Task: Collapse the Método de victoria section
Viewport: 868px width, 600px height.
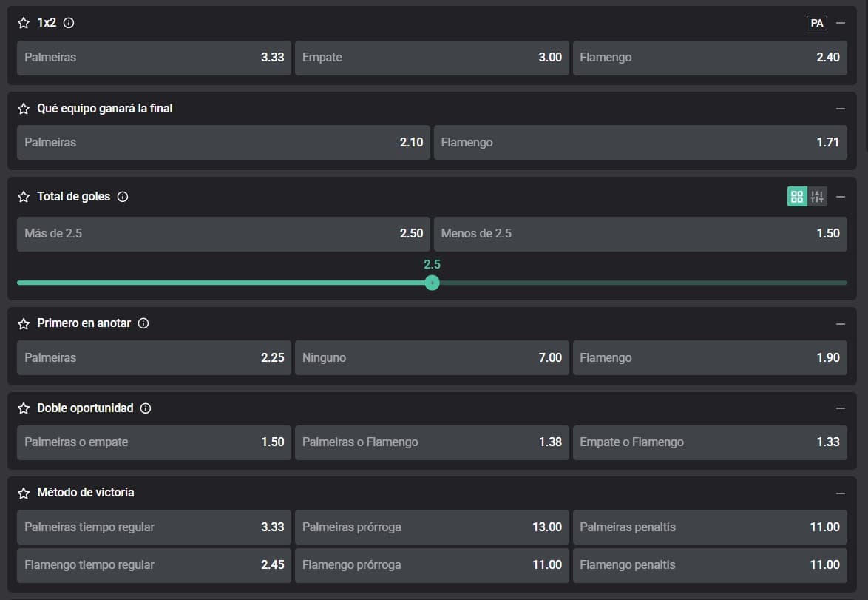Action: pos(841,493)
